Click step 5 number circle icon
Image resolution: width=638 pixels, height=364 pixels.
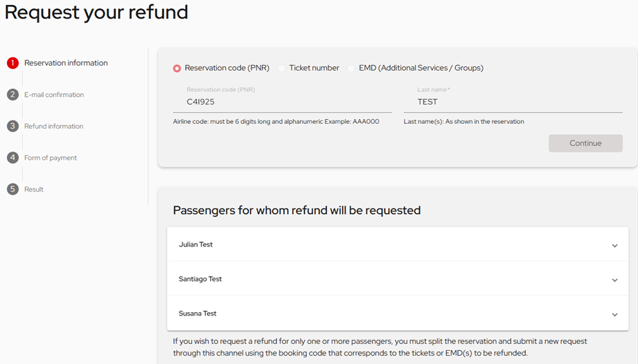tap(12, 189)
